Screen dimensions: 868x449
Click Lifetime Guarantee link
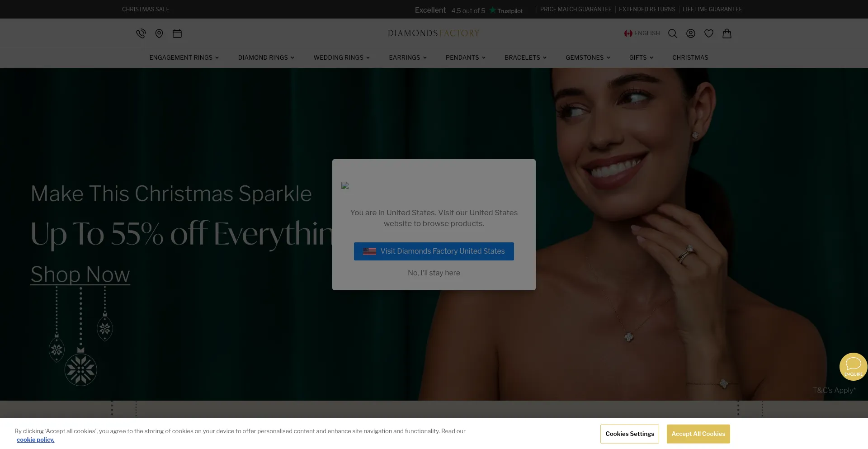pyautogui.click(x=712, y=9)
